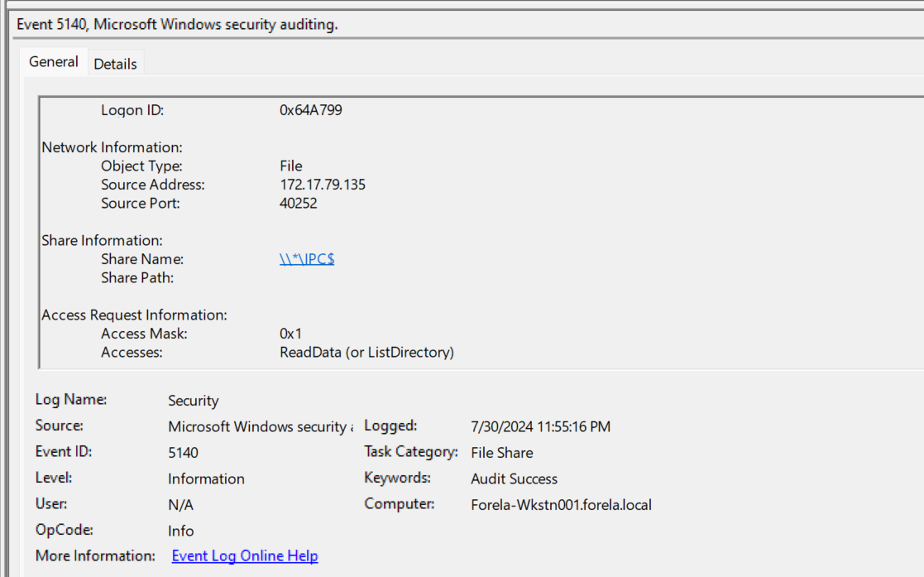924x577 pixels.
Task: Click the Computer name Forela-Wkstn001.forela.local
Action: pyautogui.click(x=561, y=505)
